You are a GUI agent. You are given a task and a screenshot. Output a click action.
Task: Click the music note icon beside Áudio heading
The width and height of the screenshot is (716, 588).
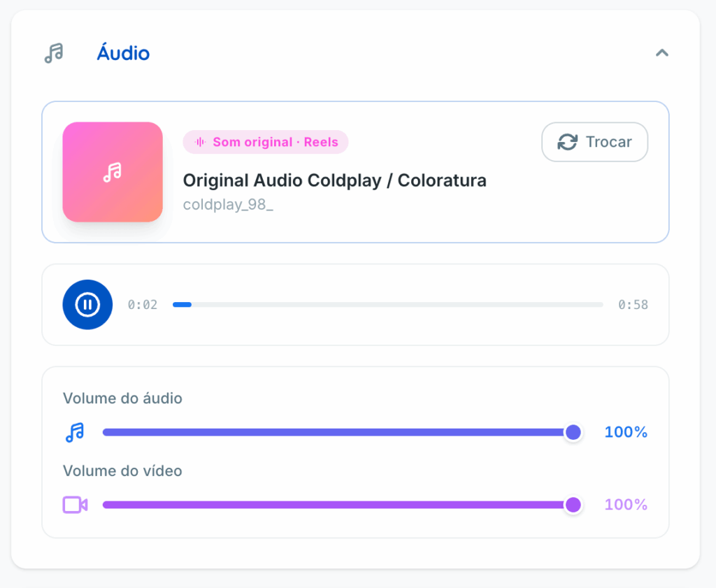(54, 53)
